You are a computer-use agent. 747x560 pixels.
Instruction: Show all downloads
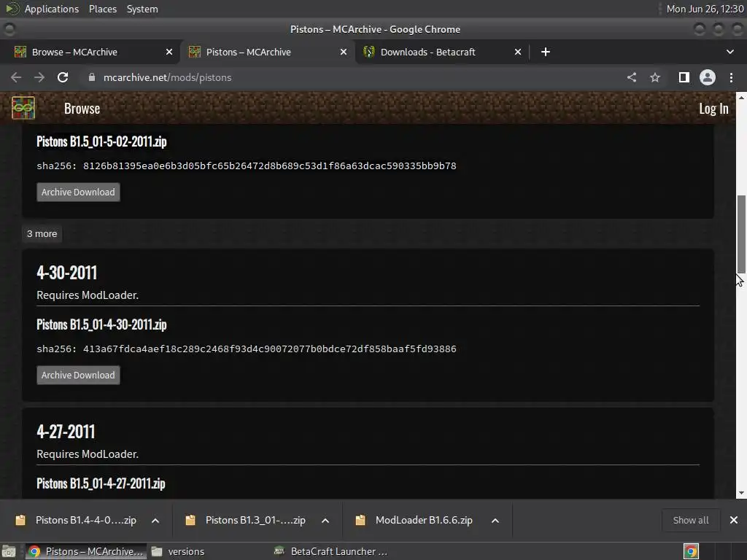(690, 520)
